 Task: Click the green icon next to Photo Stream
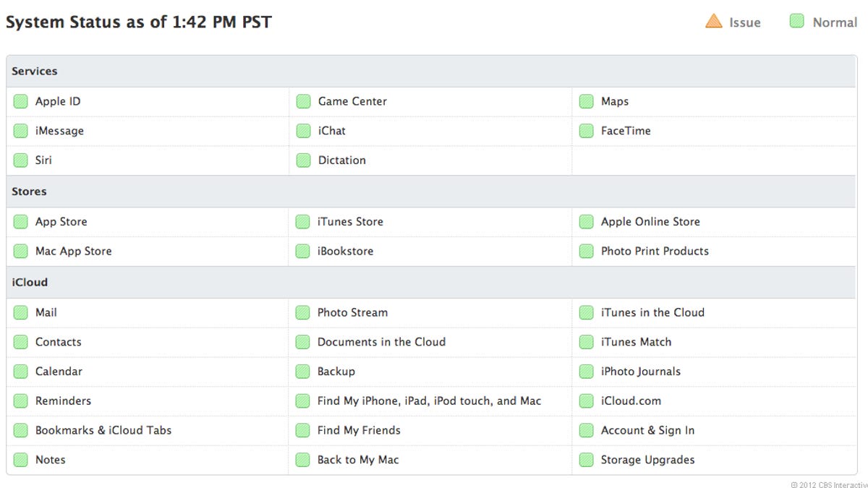303,313
